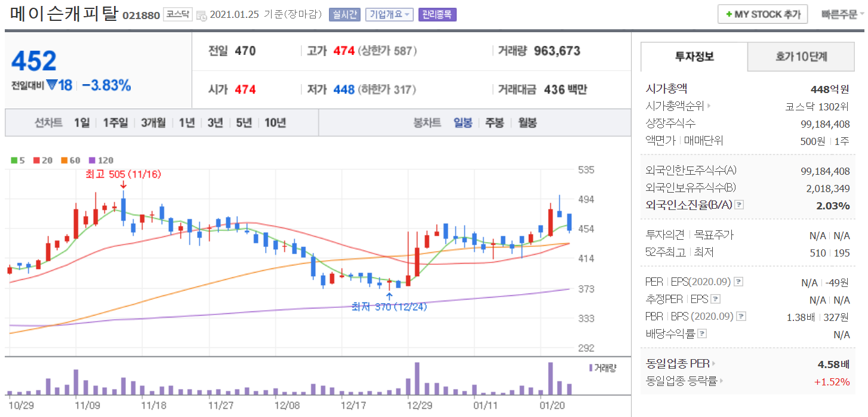Screen dimensions: 868x417
Task: Click the help icon beside 배당수익률
Action: (x=702, y=334)
